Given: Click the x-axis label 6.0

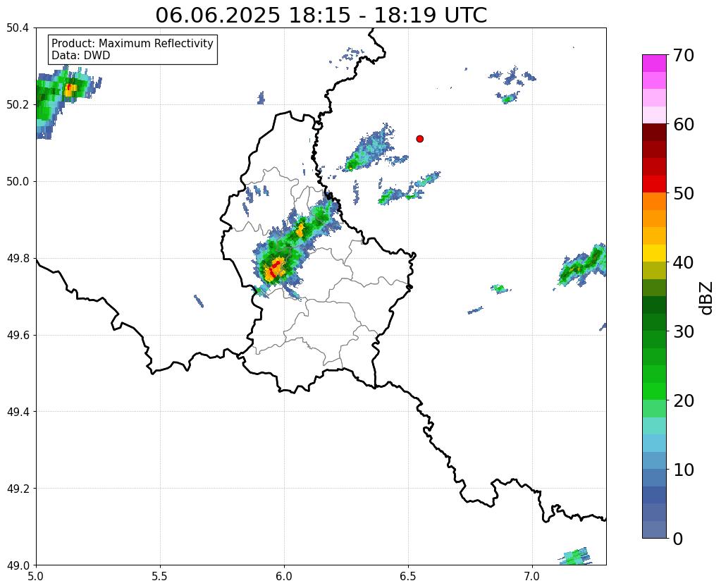Looking at the screenshot, I should pyautogui.click(x=284, y=576).
